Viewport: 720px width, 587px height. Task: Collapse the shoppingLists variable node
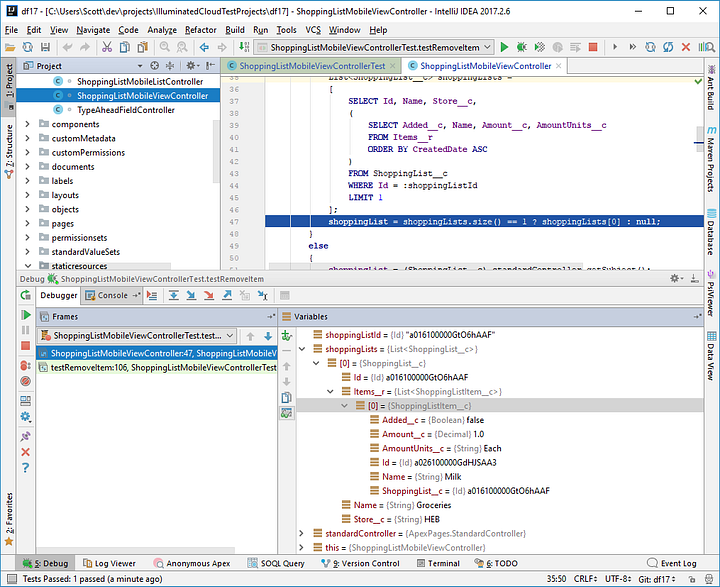coord(302,349)
